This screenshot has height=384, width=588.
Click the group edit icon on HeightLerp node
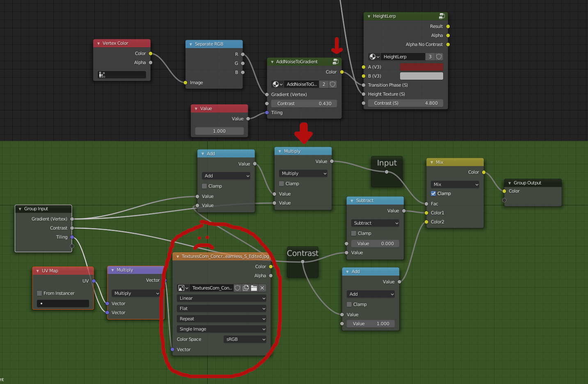(442, 16)
